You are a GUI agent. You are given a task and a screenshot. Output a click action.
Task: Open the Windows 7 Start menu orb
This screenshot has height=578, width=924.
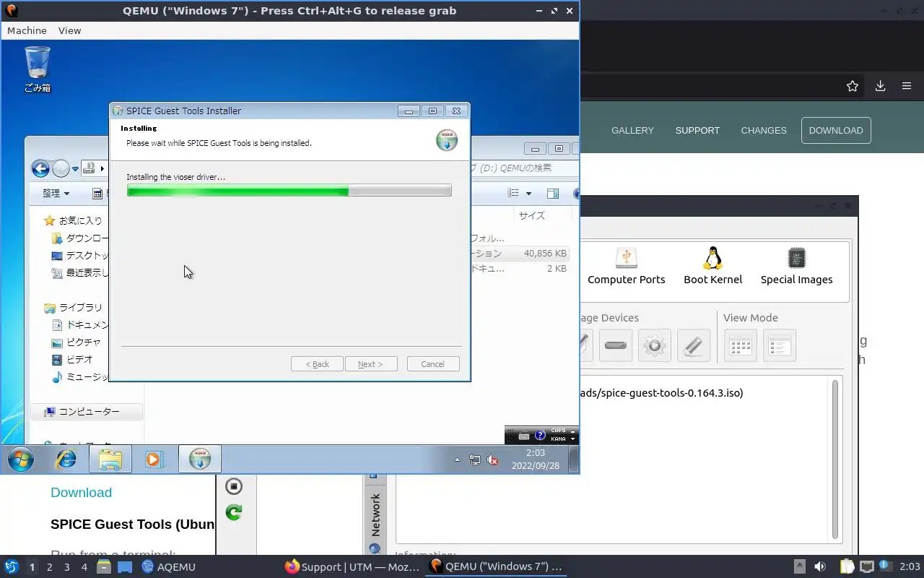pyautogui.click(x=20, y=460)
